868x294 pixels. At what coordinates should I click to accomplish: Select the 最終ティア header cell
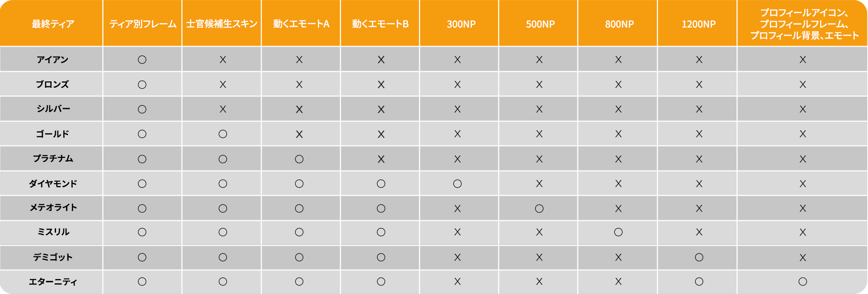coord(52,24)
